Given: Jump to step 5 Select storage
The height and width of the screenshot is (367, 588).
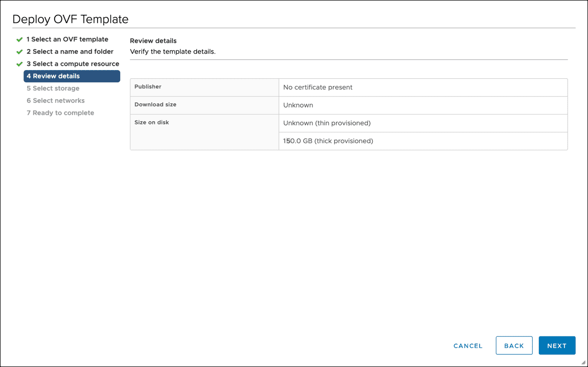Looking at the screenshot, I should (53, 88).
